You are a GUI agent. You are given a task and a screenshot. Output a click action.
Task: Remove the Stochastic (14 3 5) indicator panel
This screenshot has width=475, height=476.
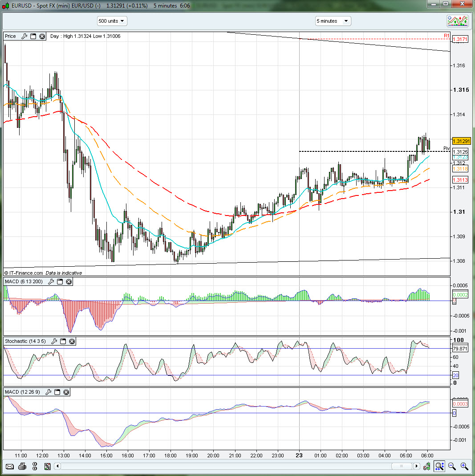[72, 342]
